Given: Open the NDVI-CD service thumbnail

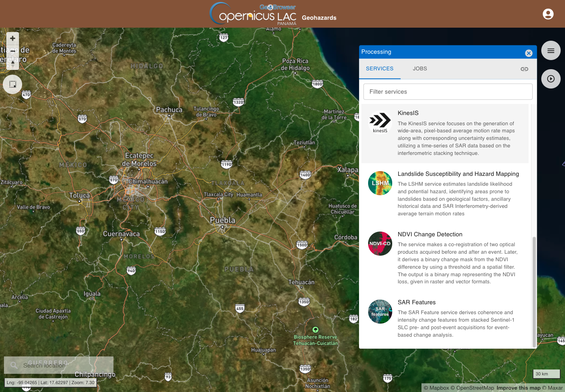Looking at the screenshot, I should click(x=380, y=243).
